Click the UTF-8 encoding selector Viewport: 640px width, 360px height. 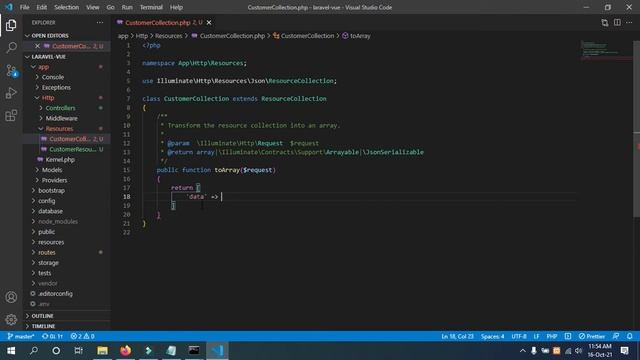519,336
